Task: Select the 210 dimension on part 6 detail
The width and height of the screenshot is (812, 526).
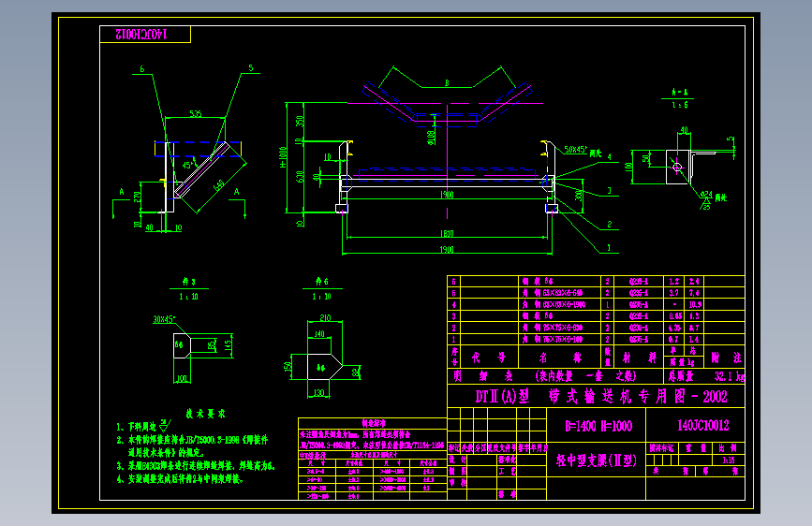Action: 325,318
